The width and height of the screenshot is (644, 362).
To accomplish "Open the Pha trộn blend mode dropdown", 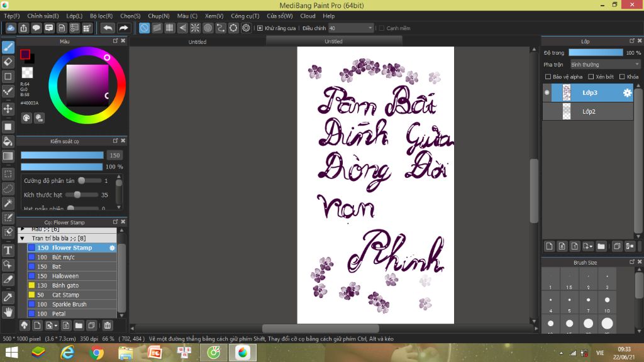I will pos(605,65).
